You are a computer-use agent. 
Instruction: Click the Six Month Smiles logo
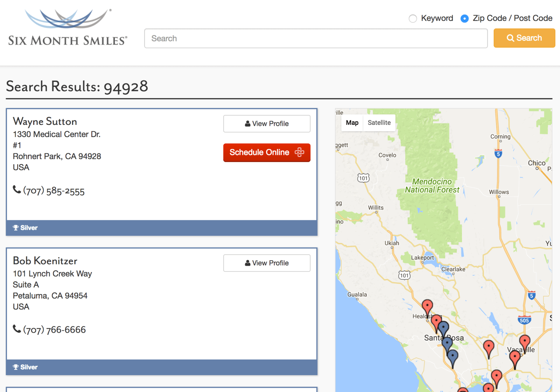coord(68,27)
